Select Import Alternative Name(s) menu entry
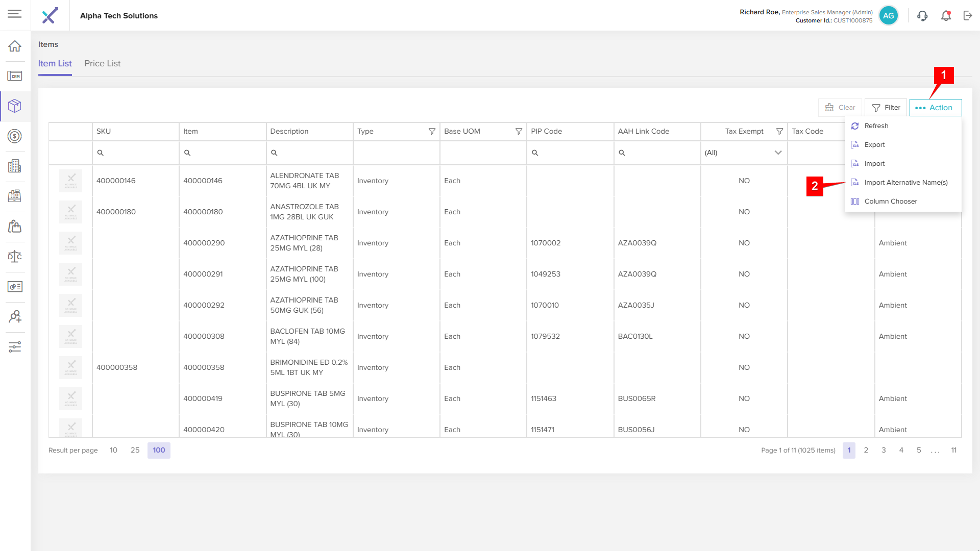The image size is (980, 551). coord(905,183)
